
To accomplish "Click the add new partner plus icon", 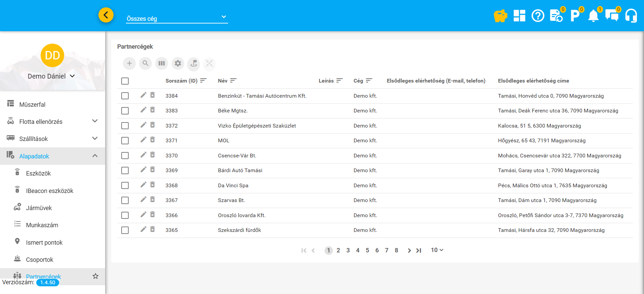I will [x=129, y=63].
